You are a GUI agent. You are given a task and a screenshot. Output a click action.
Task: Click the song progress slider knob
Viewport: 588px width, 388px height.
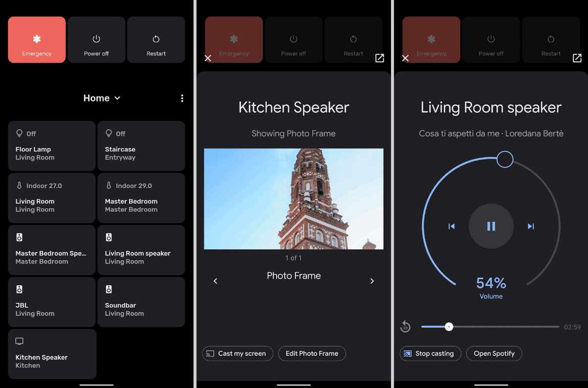(x=449, y=327)
